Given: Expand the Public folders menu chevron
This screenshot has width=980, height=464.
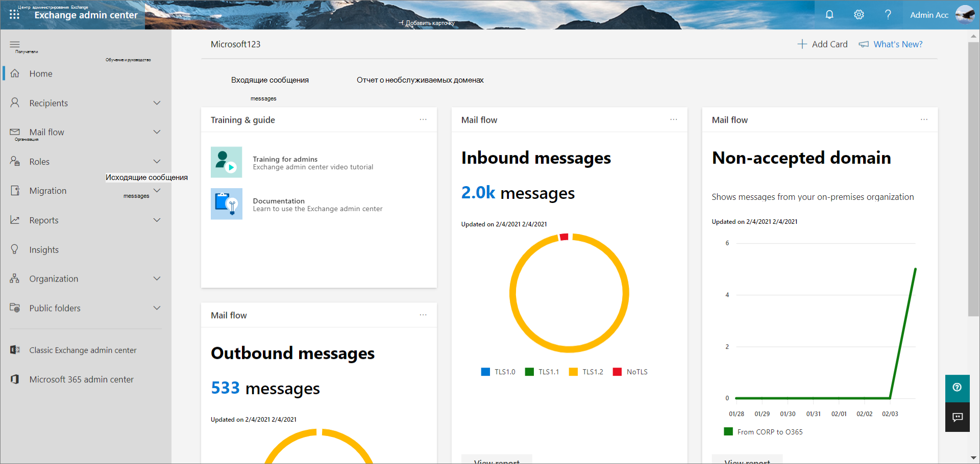Looking at the screenshot, I should pyautogui.click(x=157, y=307).
